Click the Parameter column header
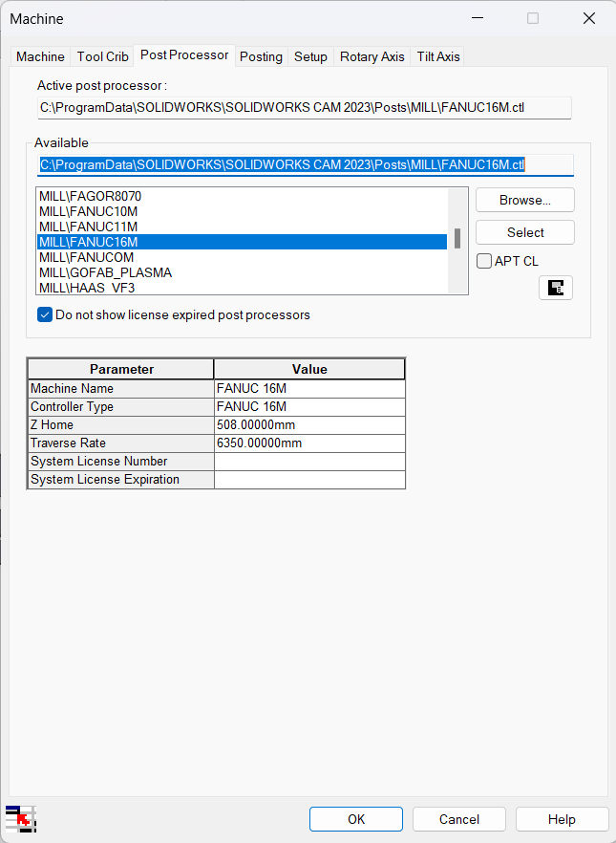616x843 pixels. click(x=121, y=369)
